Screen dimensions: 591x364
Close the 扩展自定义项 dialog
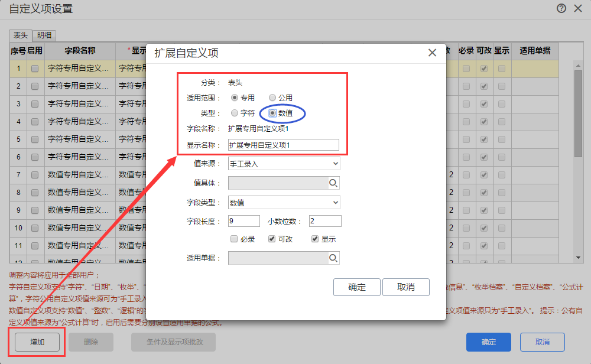432,53
